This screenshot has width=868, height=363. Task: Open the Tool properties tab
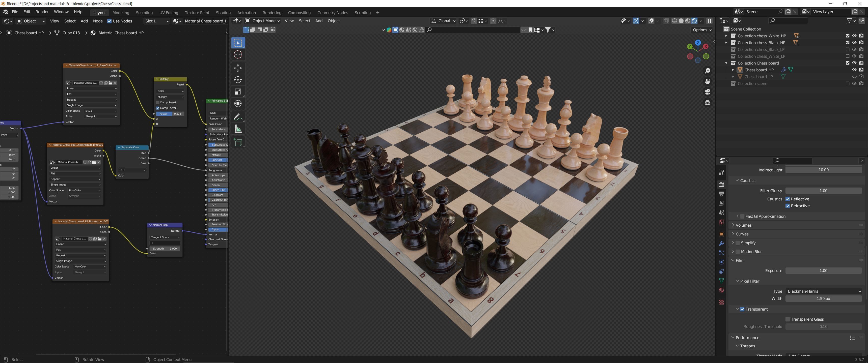click(x=721, y=173)
